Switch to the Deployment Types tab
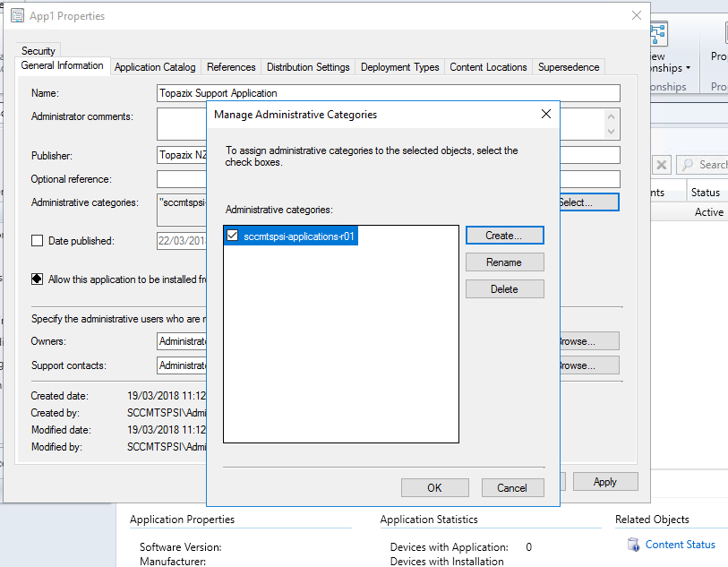 [399, 67]
